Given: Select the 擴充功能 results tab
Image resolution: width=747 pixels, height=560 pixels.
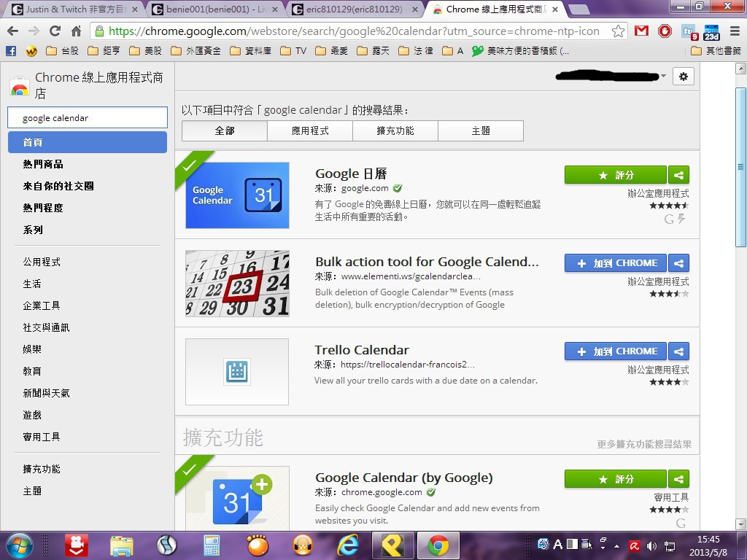Looking at the screenshot, I should coord(395,131).
